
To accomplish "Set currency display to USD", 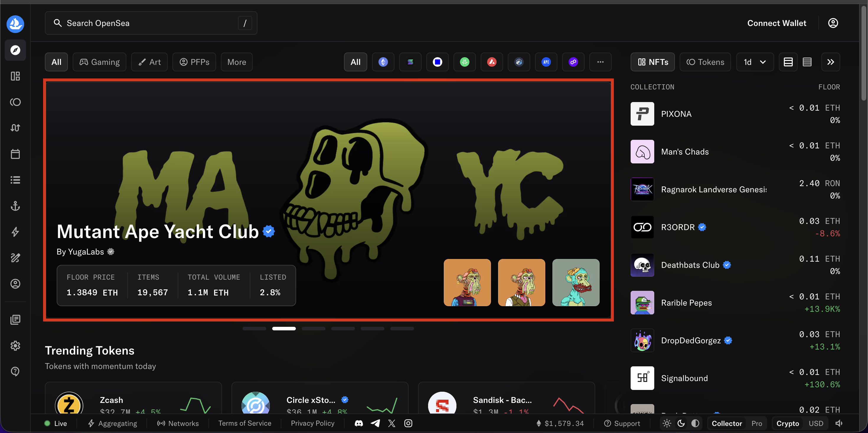I will pos(816,423).
